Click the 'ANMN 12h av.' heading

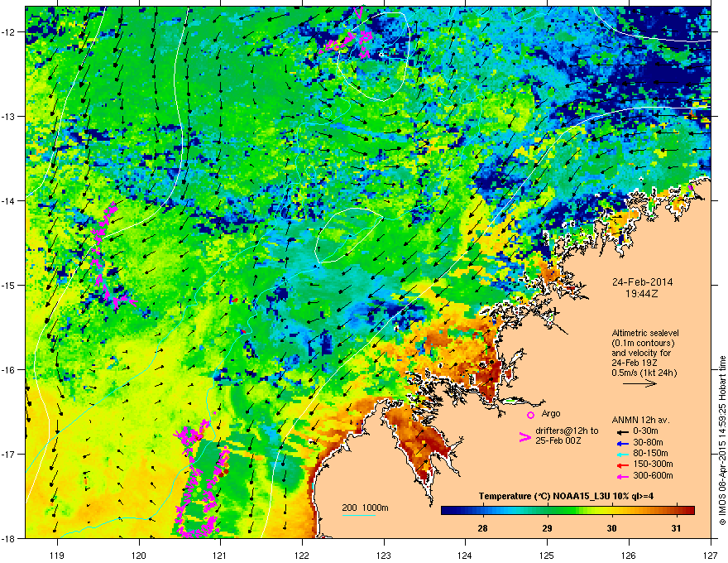click(x=640, y=420)
